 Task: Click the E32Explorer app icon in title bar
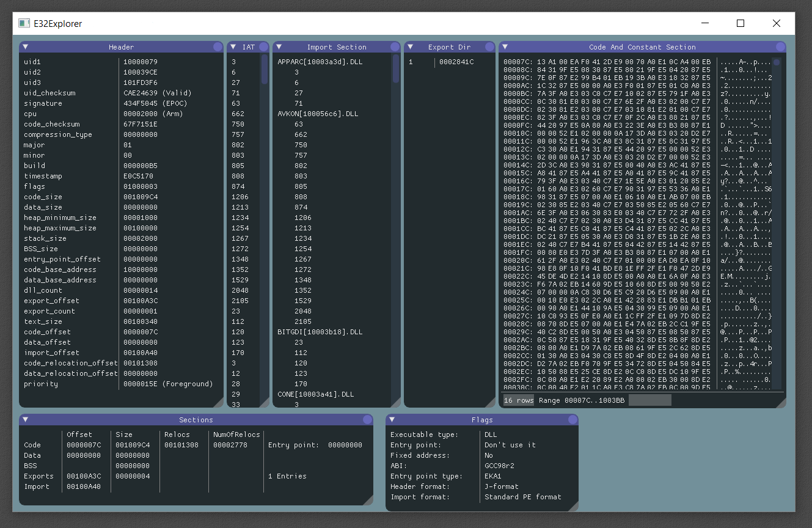(x=24, y=23)
